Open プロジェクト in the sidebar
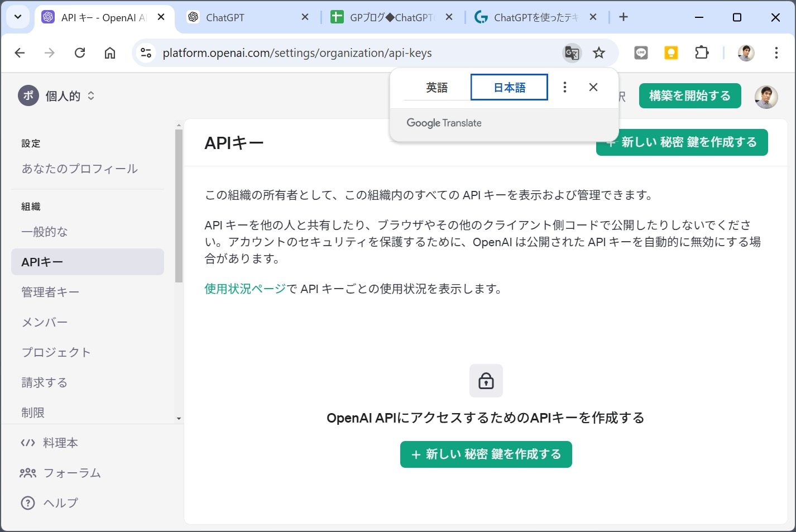The width and height of the screenshot is (796, 532). [56, 352]
